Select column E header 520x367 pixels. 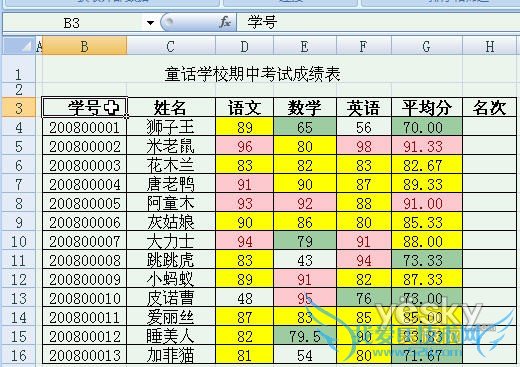tap(305, 46)
